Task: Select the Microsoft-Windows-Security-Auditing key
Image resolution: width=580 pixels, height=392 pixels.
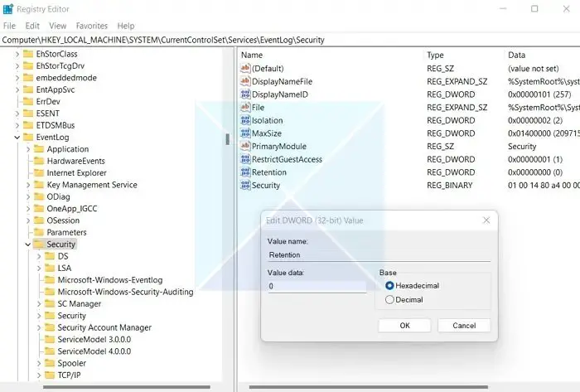Action: [125, 292]
